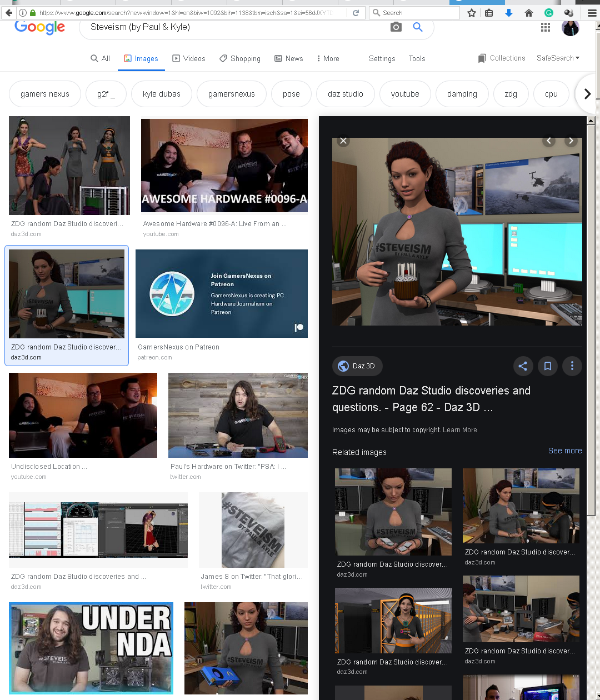Switch to the Videos tab
Viewport: 600px width, 700px height.
[189, 58]
